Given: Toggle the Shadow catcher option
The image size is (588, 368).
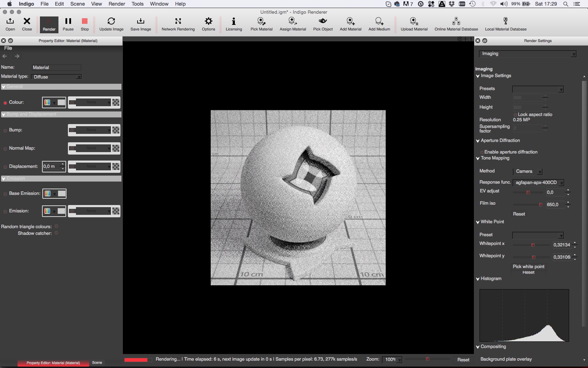Looking at the screenshot, I should pos(56,233).
